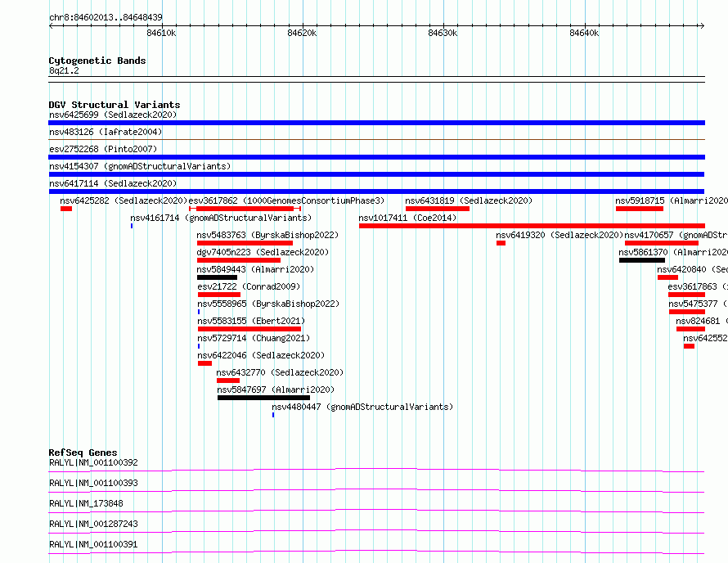
Task: Open nsv6419320 (Sedlazeck2020) label
Action: (559, 235)
